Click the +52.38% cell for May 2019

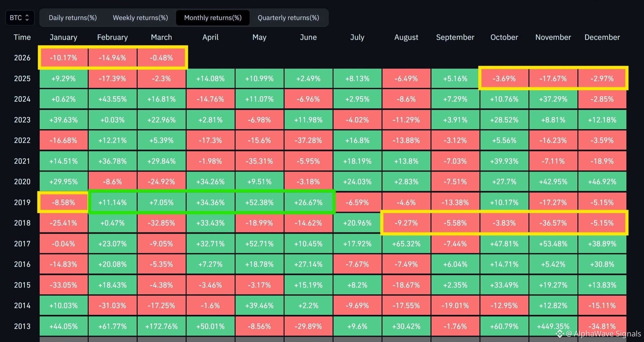pos(259,202)
